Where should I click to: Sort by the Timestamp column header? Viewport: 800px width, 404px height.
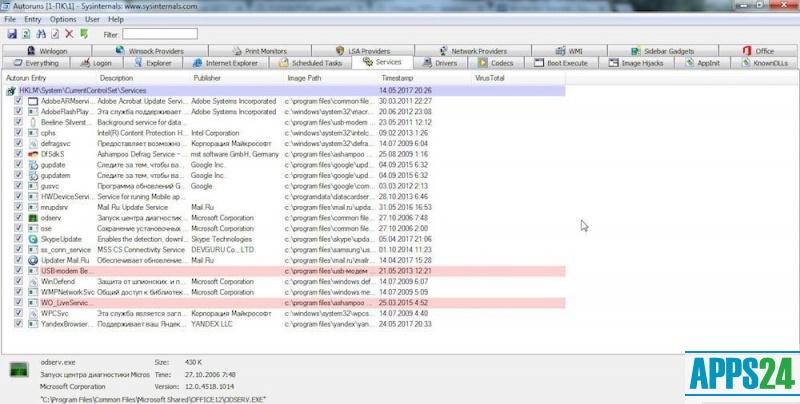[425, 78]
